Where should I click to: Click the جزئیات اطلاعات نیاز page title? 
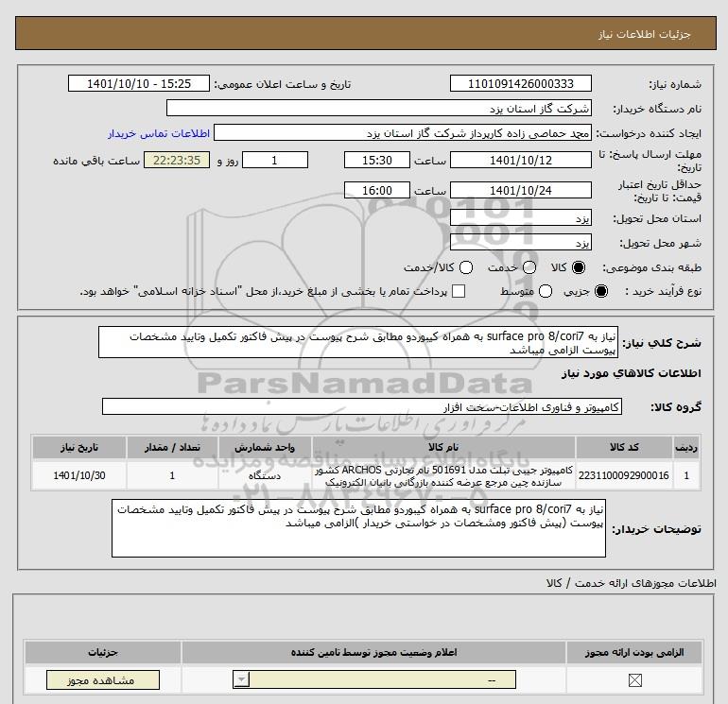pos(645,34)
